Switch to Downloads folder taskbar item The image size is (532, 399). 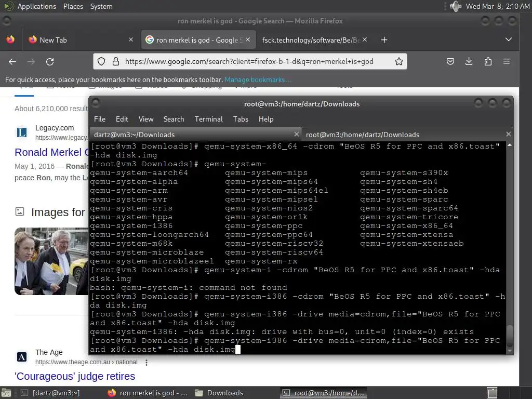tap(220, 393)
